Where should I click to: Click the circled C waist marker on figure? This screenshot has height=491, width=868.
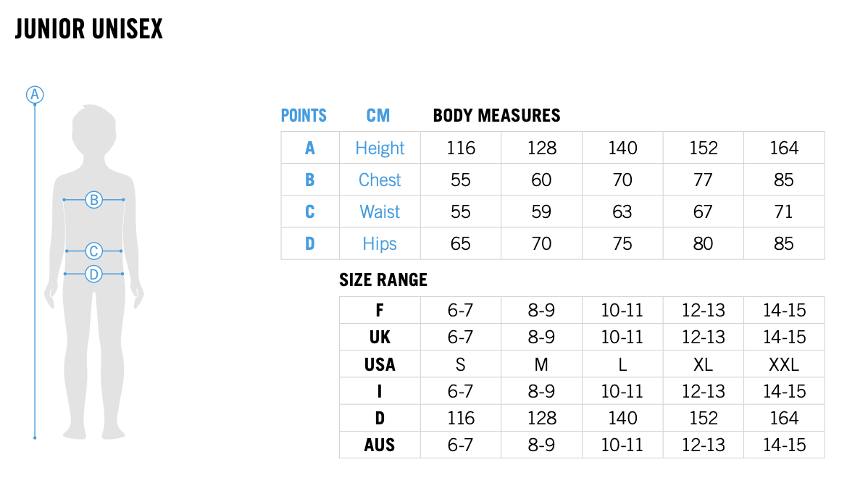pos(93,251)
